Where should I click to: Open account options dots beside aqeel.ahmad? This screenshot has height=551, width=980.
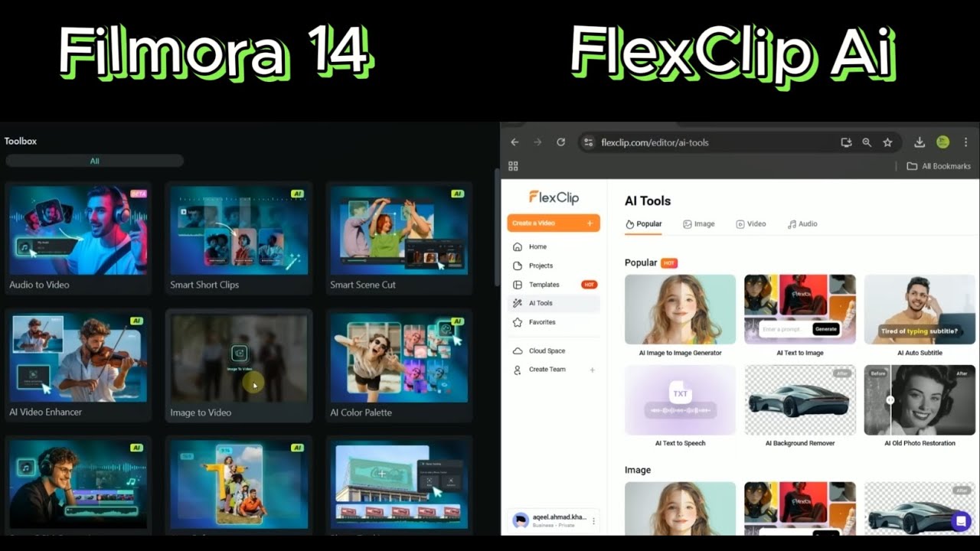pos(593,521)
